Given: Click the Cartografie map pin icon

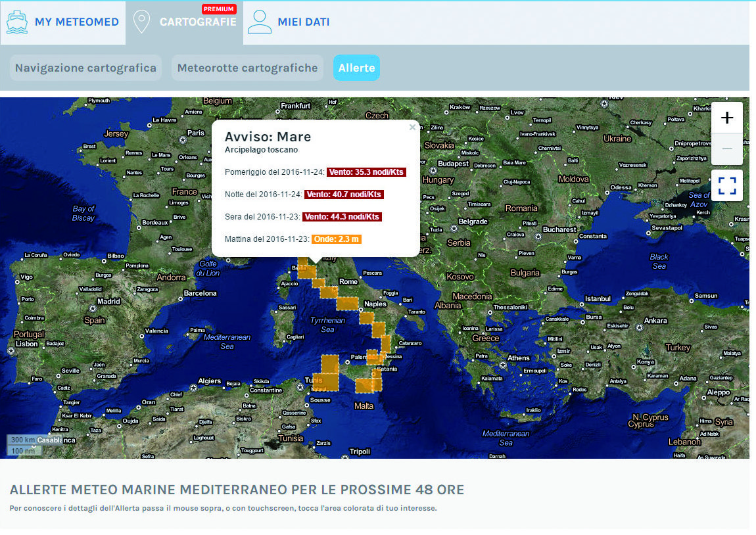Looking at the screenshot, I should pos(141,22).
